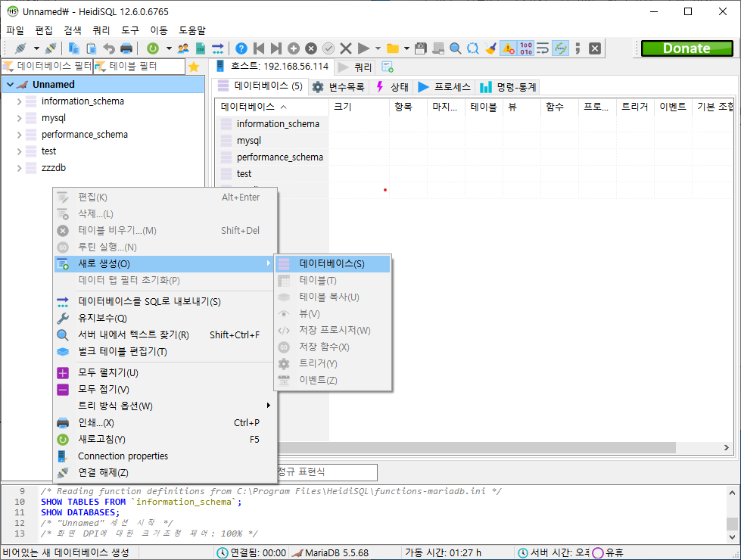Click the SQL log vertical scrollbar thumb
Viewport: 741px width, 560px height.
click(732, 523)
